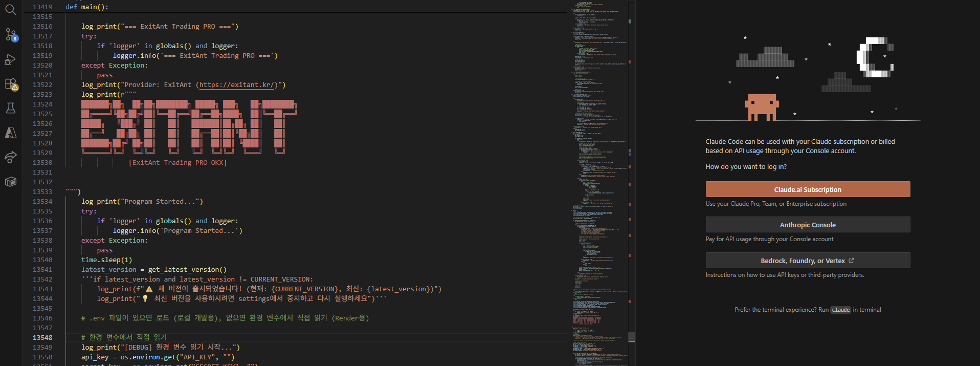Click 'api_key = os.environ.get' line
This screenshot has height=366, width=980.
pyautogui.click(x=158, y=357)
